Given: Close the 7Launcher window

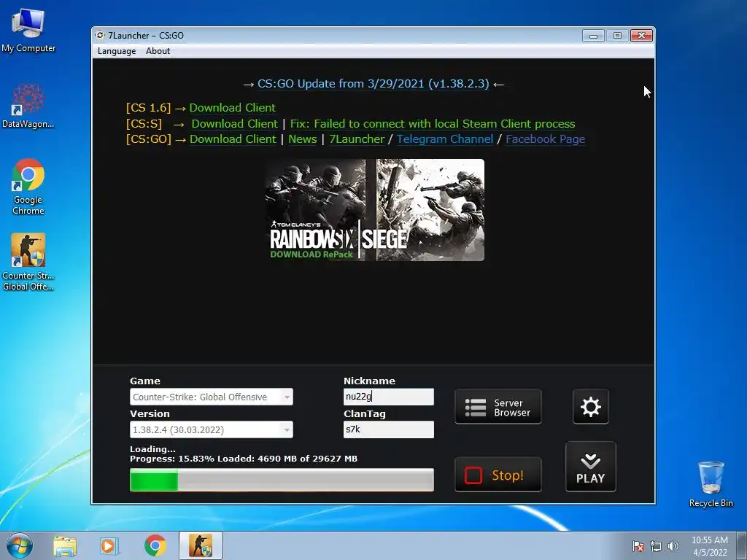Looking at the screenshot, I should click(641, 36).
